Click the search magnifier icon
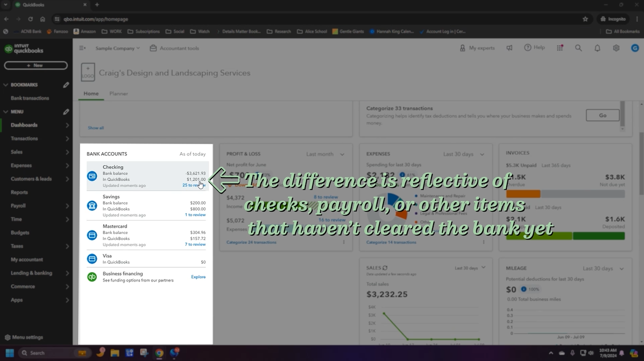The image size is (644, 361). coord(578,48)
